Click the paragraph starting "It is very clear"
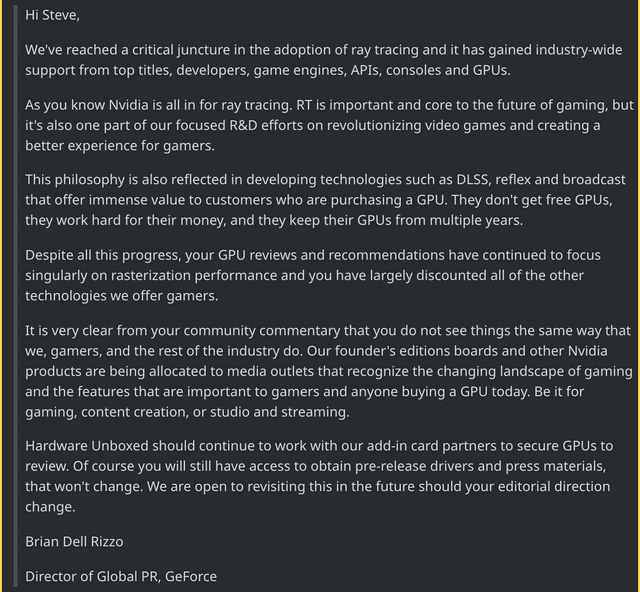 (329, 371)
